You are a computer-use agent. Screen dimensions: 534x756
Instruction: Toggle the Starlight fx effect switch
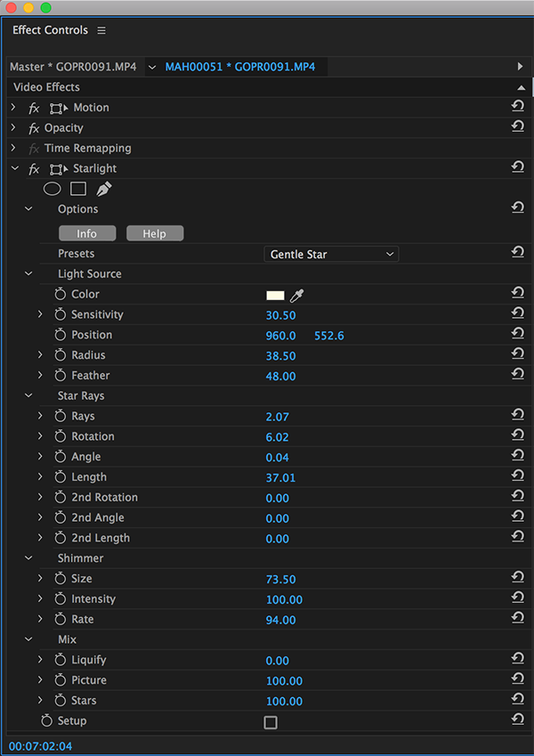(x=34, y=169)
